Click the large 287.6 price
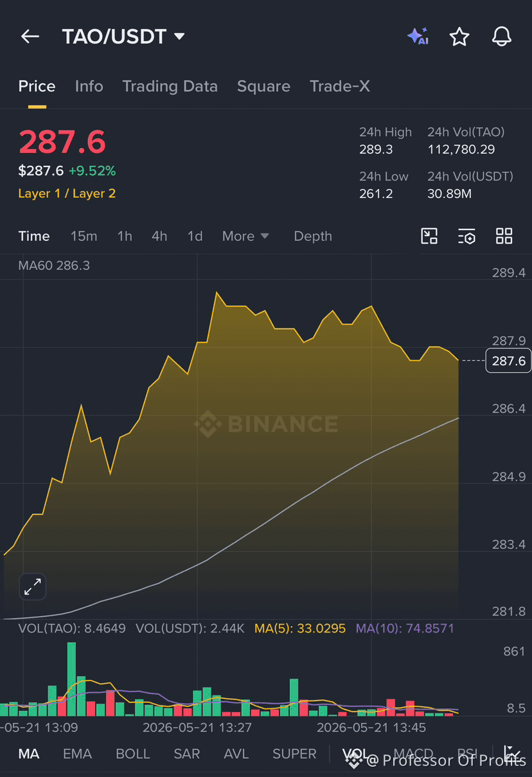Viewport: 532px width, 777px height. (x=62, y=142)
